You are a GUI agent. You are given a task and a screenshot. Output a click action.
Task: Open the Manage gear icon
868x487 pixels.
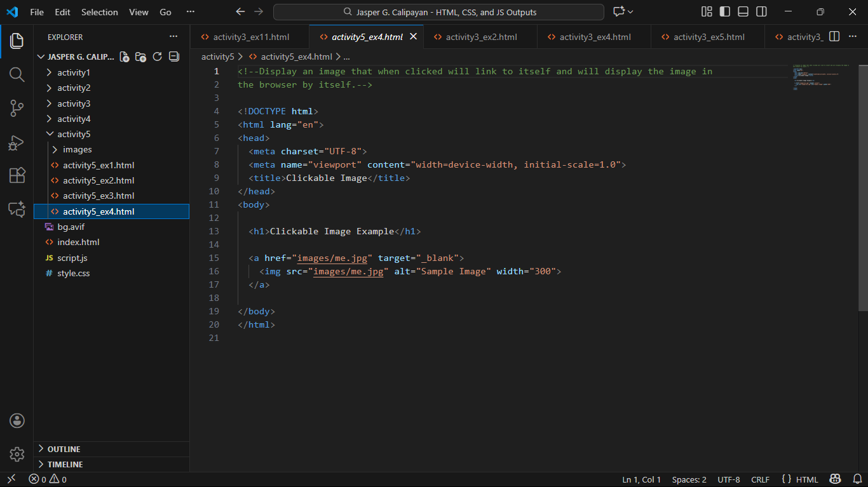click(17, 454)
